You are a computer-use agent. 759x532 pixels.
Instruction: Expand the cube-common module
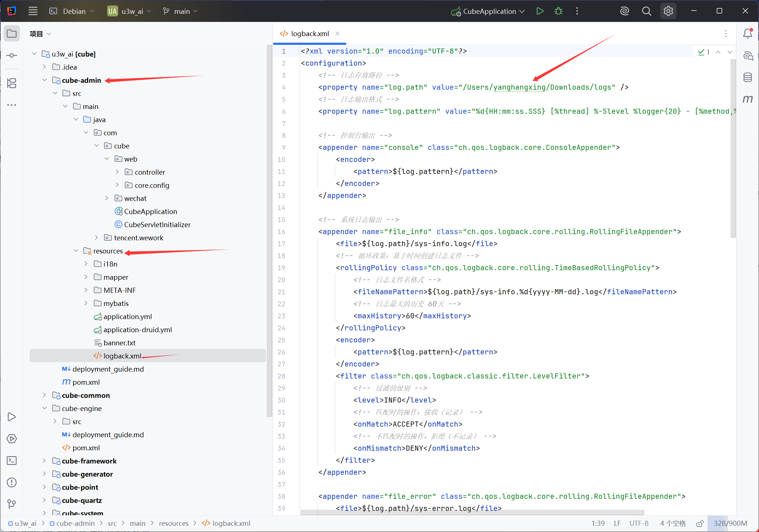44,395
